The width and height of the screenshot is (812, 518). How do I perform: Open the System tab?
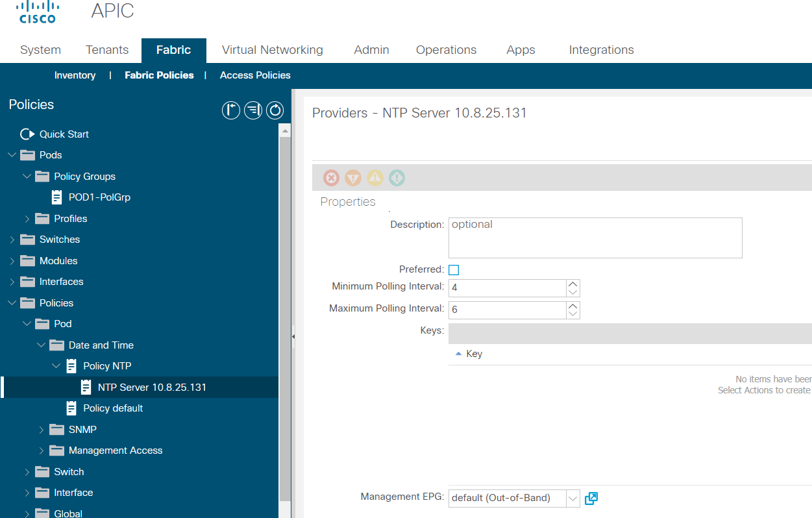(40, 50)
